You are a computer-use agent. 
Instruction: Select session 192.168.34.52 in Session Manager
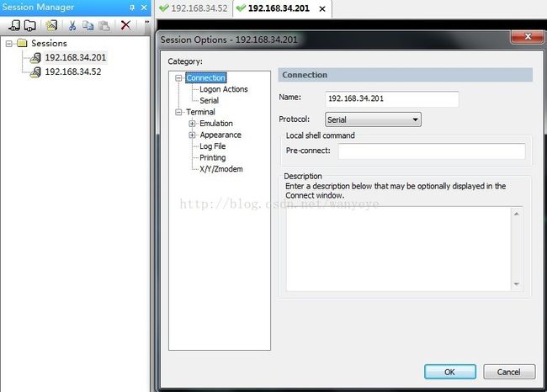pyautogui.click(x=73, y=72)
